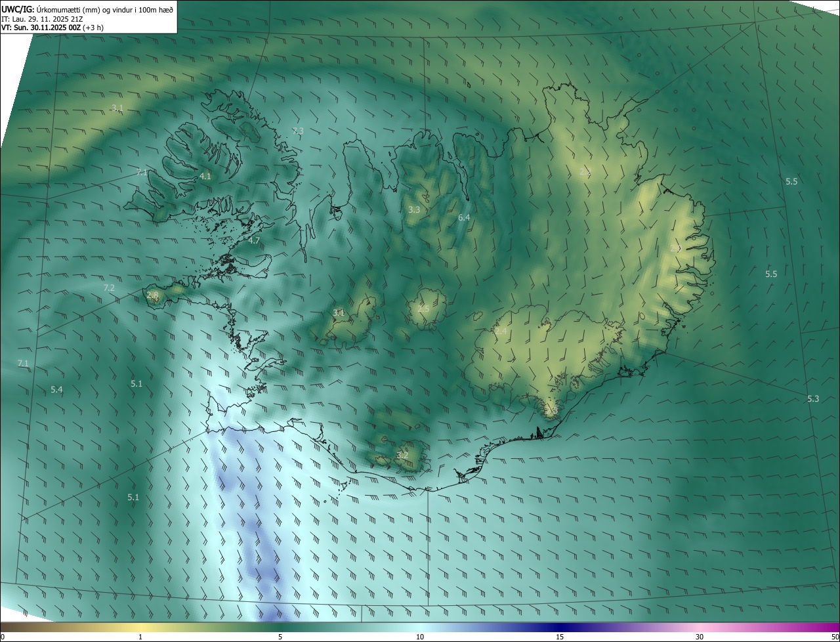Click the 2.4 value label on the map

(x=501, y=332)
